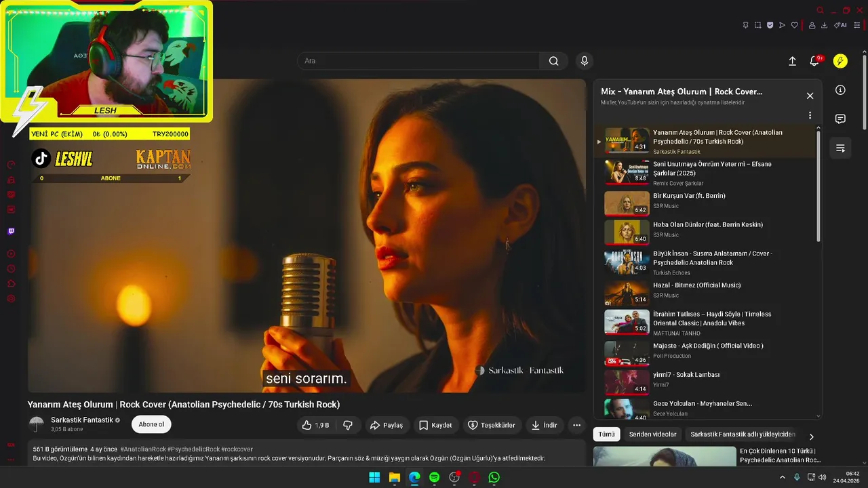Open the comments panel icon in right sidebar
868x488 pixels.
point(840,119)
